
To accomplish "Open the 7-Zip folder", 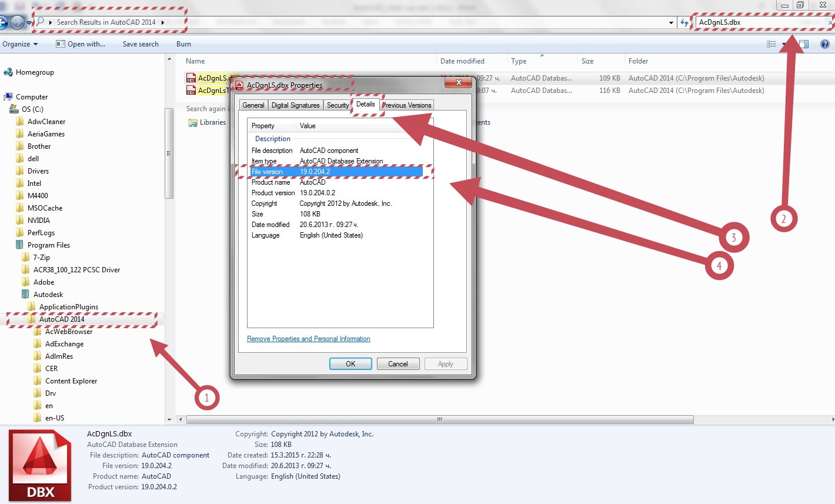I will [x=36, y=258].
